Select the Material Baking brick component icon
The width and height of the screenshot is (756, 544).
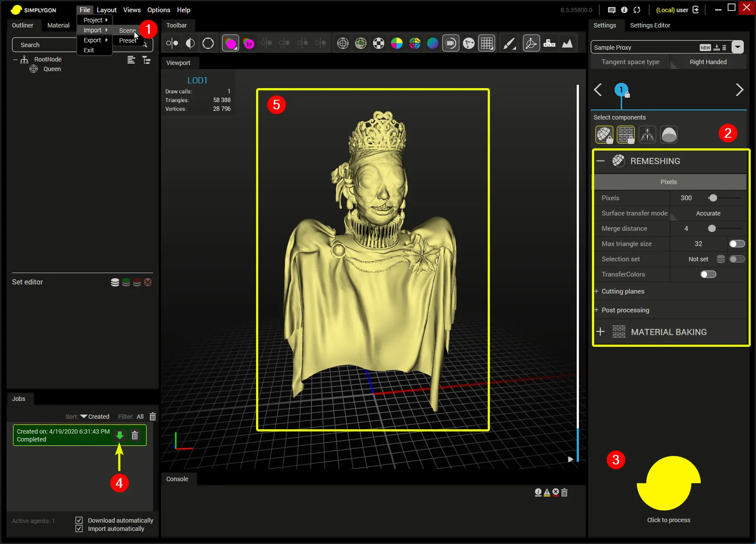pyautogui.click(x=626, y=134)
